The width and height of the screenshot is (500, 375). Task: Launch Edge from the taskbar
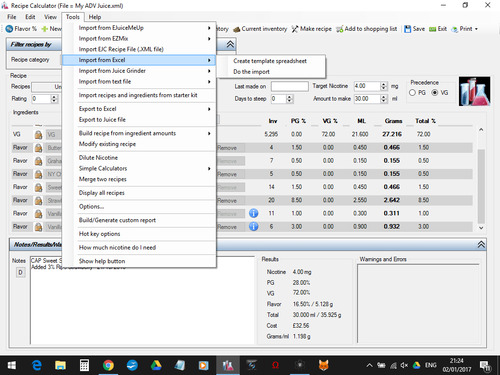tap(37, 366)
